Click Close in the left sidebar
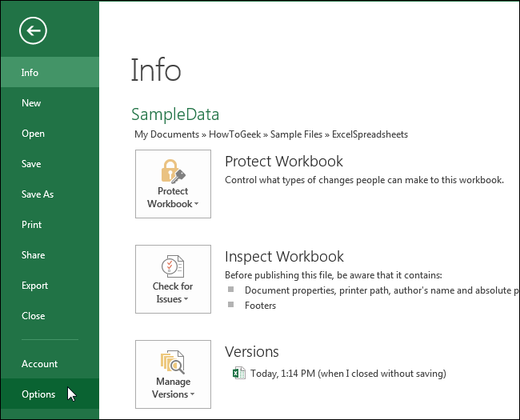 click(x=33, y=316)
